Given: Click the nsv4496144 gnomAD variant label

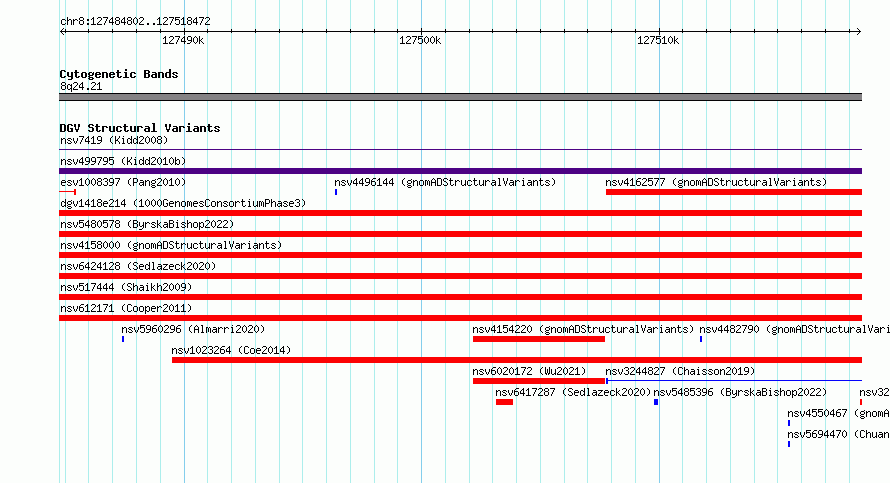Looking at the screenshot, I should 445,182.
